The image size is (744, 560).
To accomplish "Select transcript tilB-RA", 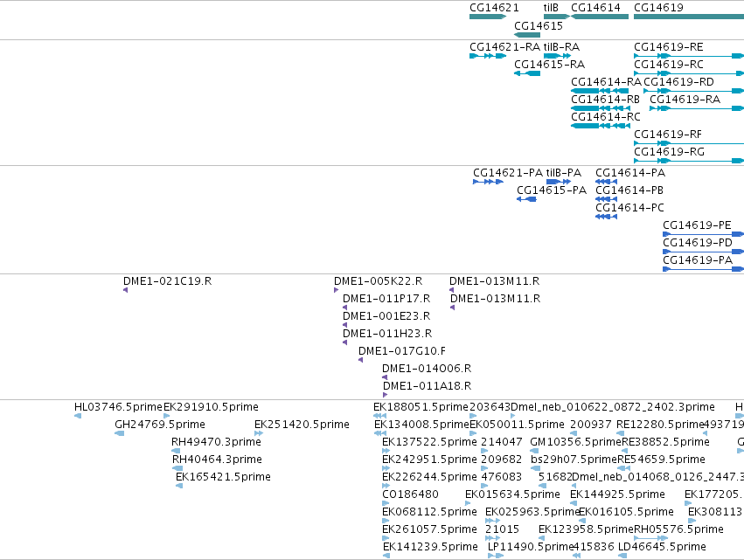I will click(557, 56).
